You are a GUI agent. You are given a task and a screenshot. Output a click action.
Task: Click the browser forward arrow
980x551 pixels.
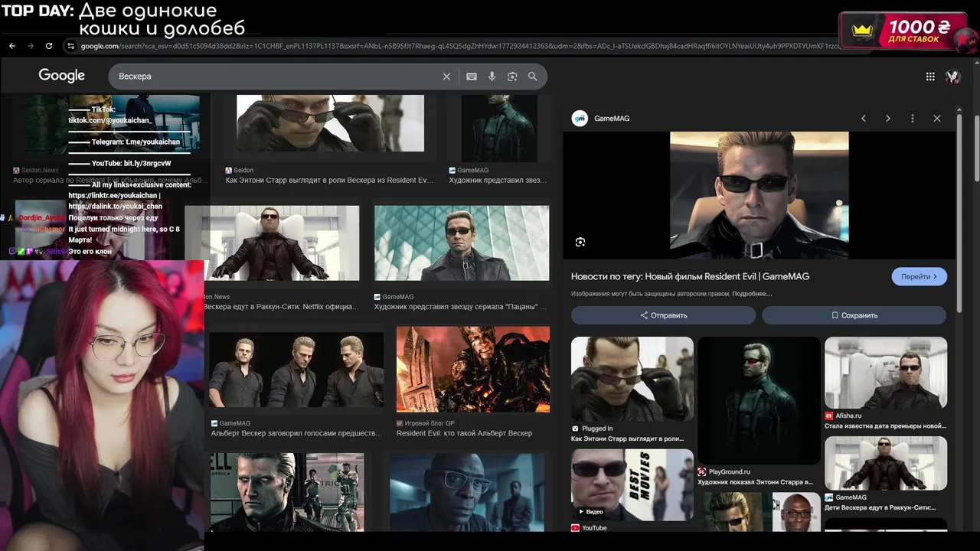click(31, 46)
